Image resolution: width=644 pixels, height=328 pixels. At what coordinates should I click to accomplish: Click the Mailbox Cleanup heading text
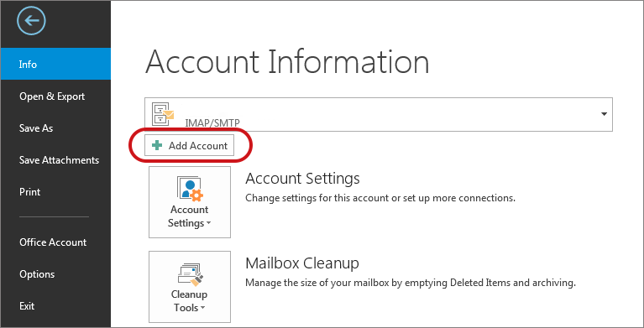pyautogui.click(x=302, y=263)
